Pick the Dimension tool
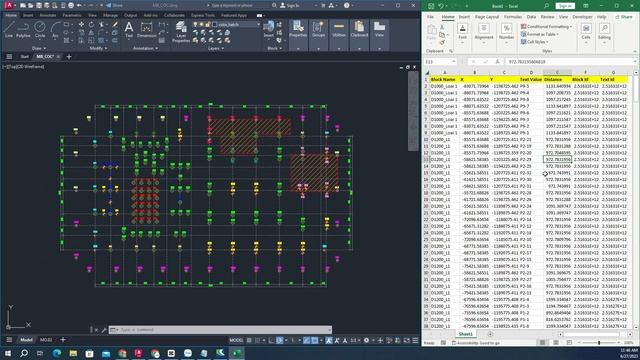The height and width of the screenshot is (360, 640). (146, 29)
